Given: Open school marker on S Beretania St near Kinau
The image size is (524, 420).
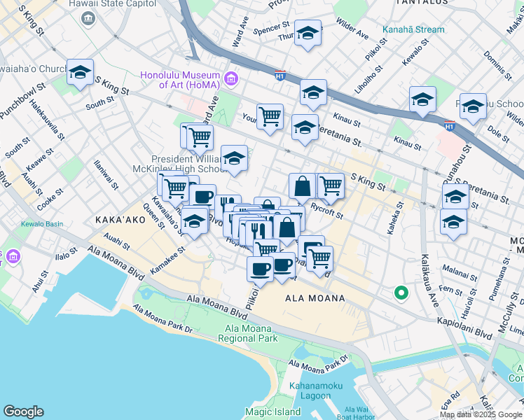Looking at the screenshot, I should pyautogui.click(x=305, y=130).
